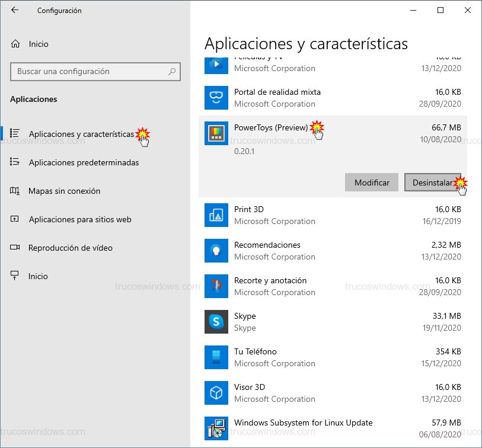This screenshot has width=482, height=448.
Task: Click the Recomendaciones lightbulb icon
Action: click(x=216, y=251)
